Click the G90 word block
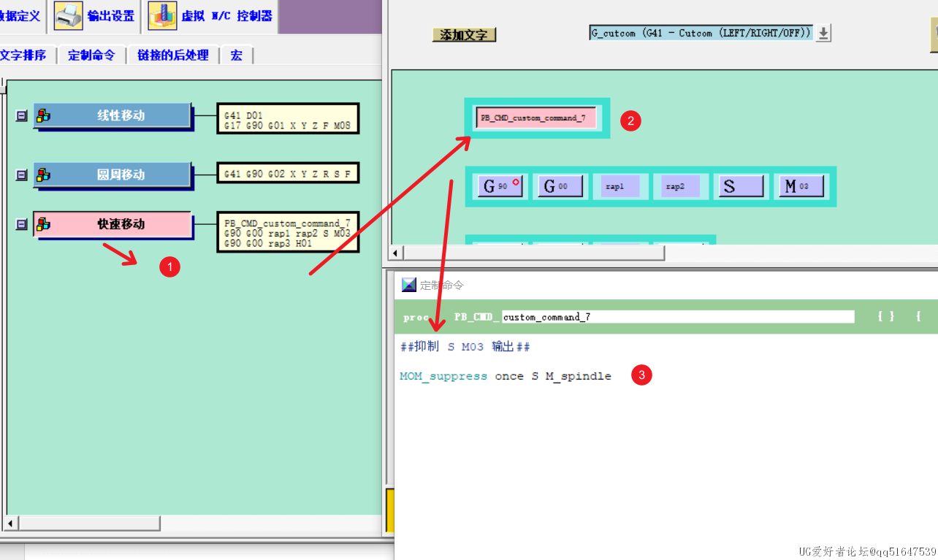Screen dimensions: 938x560 (x=500, y=186)
